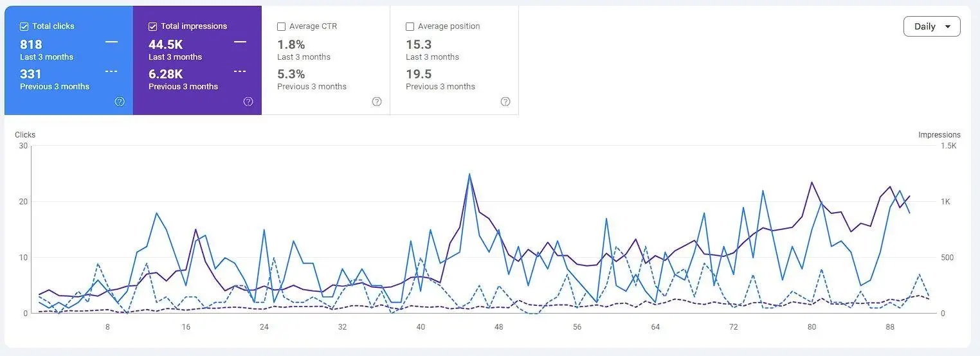980x356 pixels.
Task: Click the 818 total clicks value
Action: (x=31, y=44)
